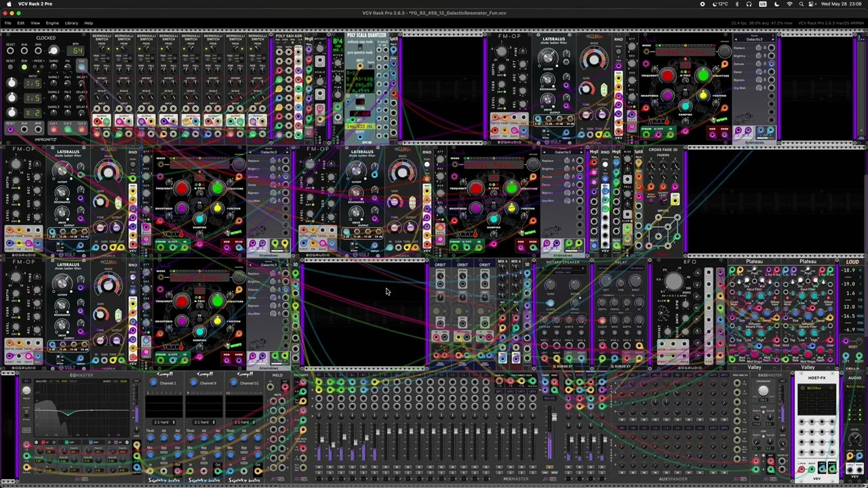Screen dimensions: 868x488
Task: Open the Galactic3 preset selector in the top row
Action: click(x=754, y=39)
